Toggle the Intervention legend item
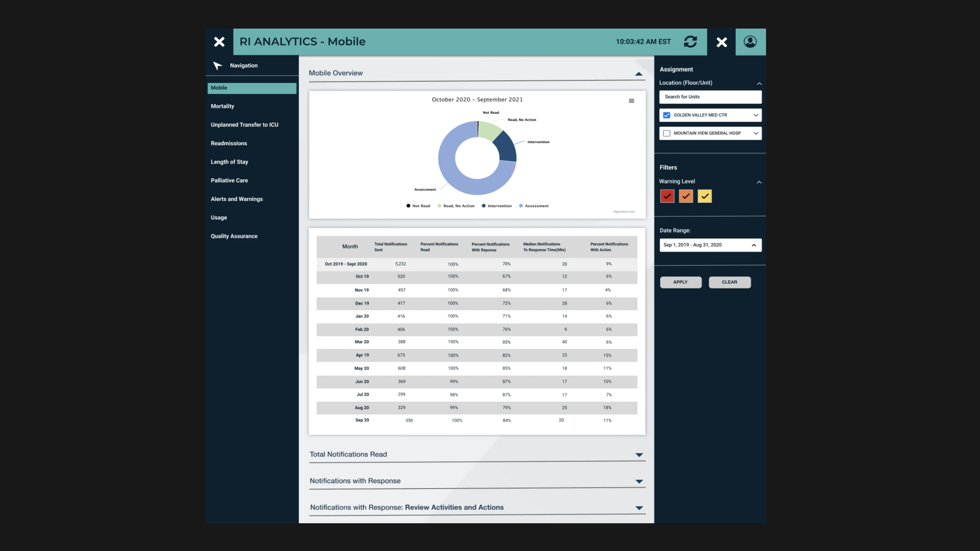 coord(497,206)
